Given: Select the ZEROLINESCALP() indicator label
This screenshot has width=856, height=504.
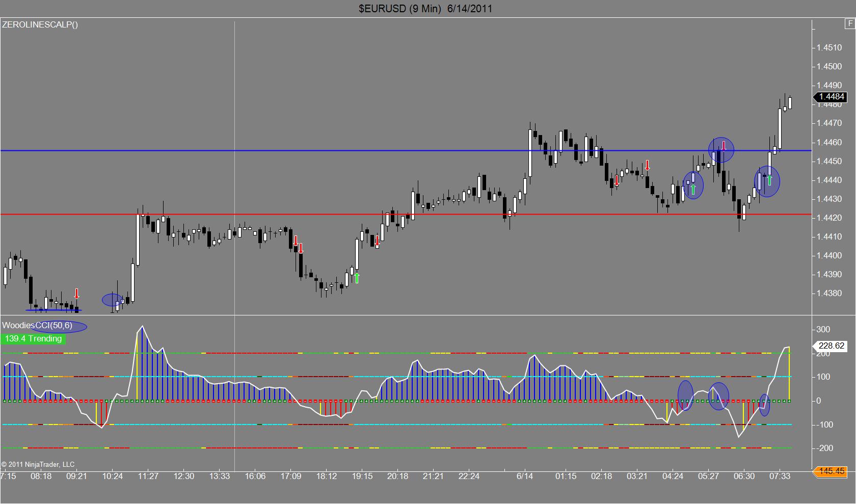Looking at the screenshot, I should (40, 24).
